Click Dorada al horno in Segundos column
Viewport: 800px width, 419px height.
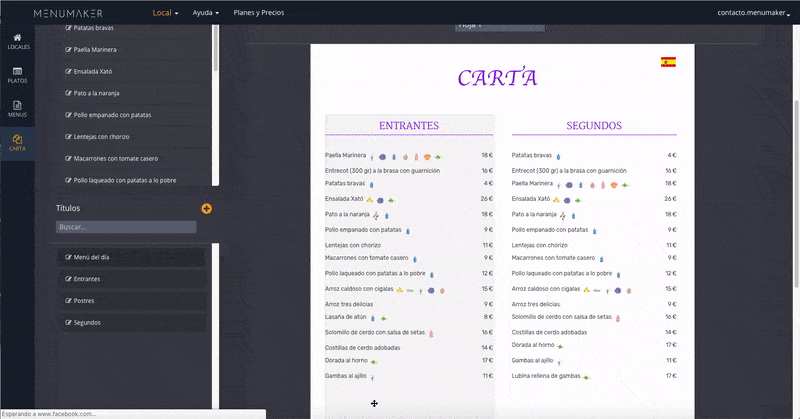coord(533,345)
